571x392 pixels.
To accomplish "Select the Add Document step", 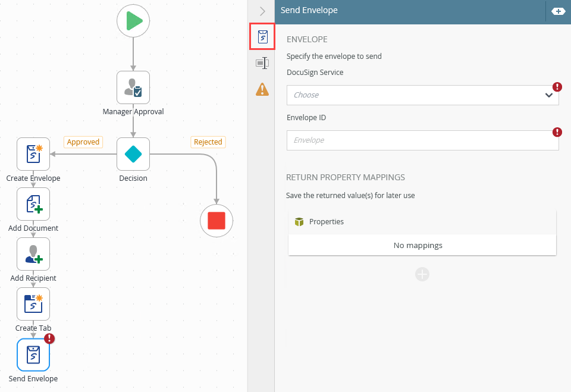I will (x=33, y=204).
